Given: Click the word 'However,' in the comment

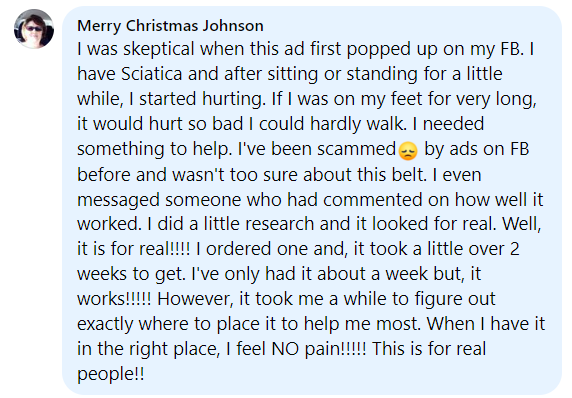Looking at the screenshot, I should [195, 299].
